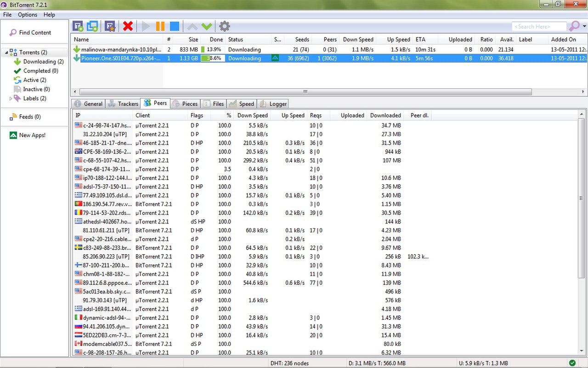
Task: Open the search provider dropdown arrow
Action: coord(584,26)
